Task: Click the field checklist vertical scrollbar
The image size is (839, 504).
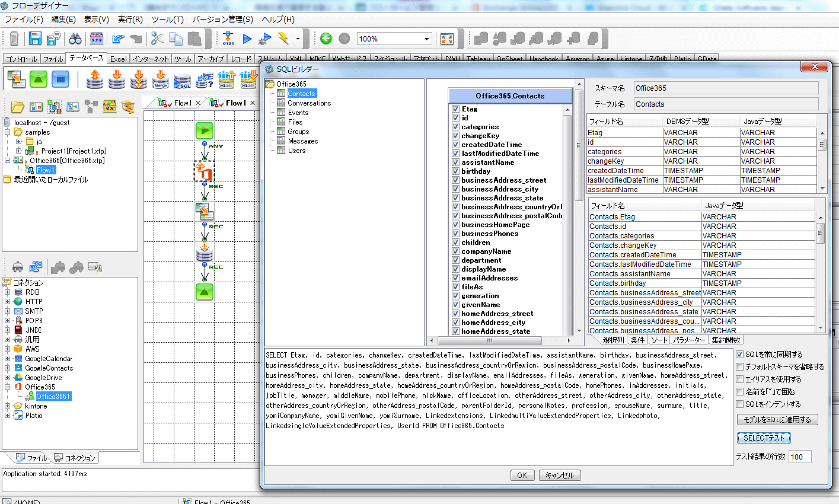Action: [567, 220]
